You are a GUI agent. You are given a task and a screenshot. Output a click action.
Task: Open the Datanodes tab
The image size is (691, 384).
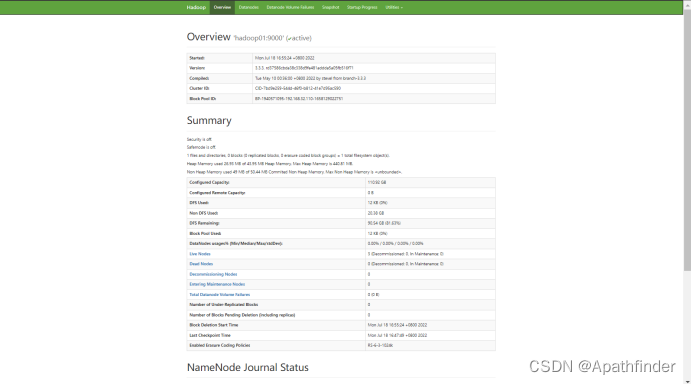click(x=249, y=7)
